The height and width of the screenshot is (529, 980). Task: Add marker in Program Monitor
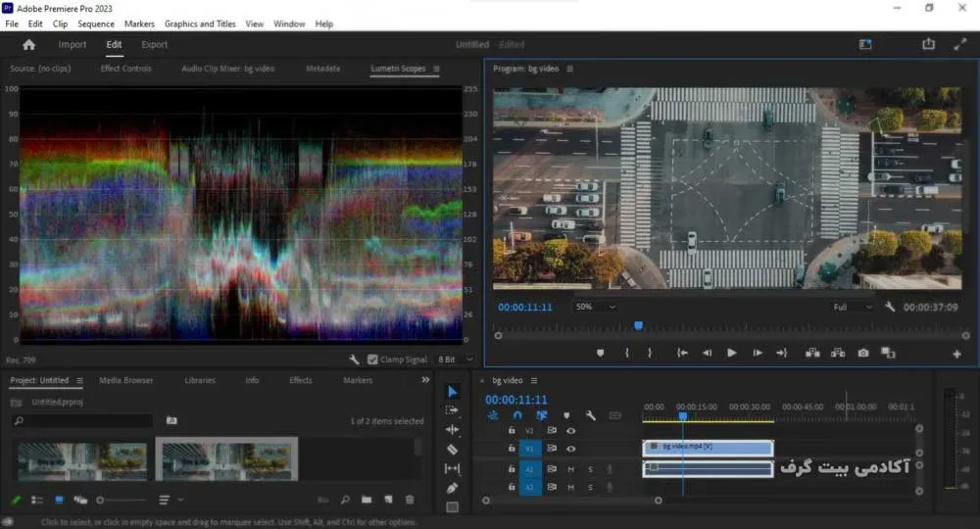click(600, 353)
